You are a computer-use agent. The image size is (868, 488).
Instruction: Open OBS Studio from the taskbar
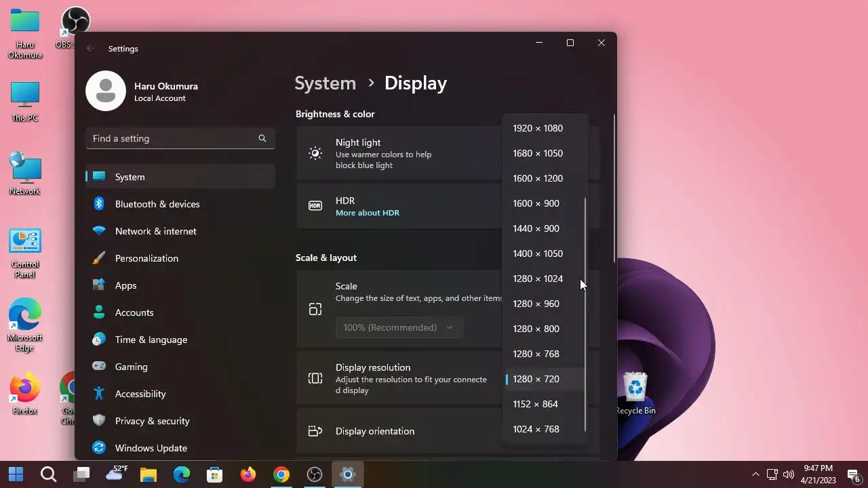click(x=315, y=474)
